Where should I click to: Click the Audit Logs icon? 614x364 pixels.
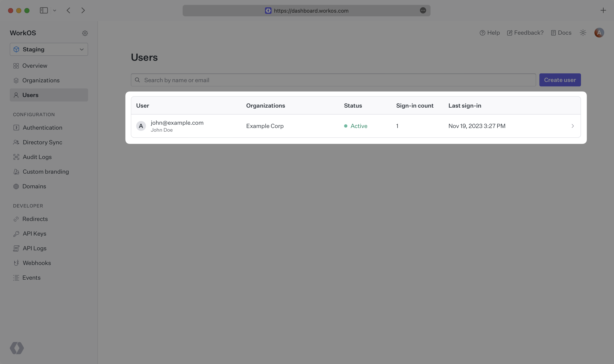(16, 157)
